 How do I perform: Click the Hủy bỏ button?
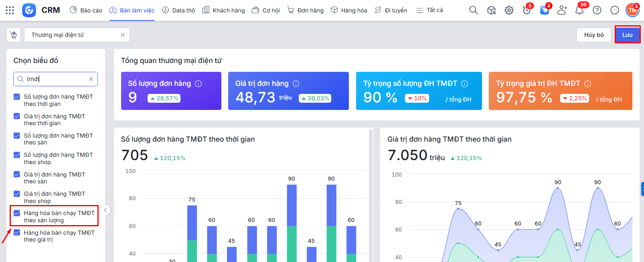point(593,35)
